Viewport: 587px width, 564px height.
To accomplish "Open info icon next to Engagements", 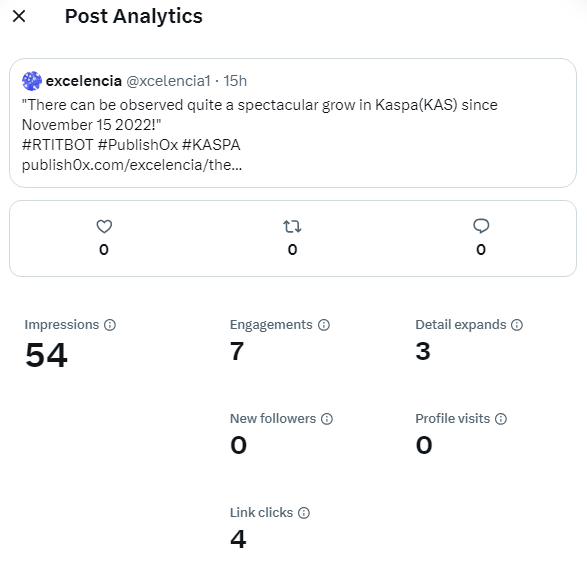I will pyautogui.click(x=324, y=324).
